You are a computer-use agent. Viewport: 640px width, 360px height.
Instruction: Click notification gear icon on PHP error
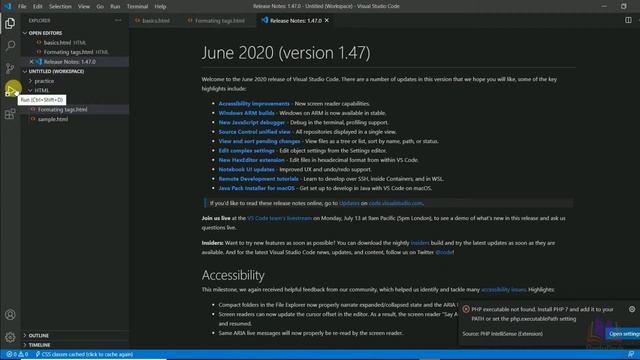[632, 309]
